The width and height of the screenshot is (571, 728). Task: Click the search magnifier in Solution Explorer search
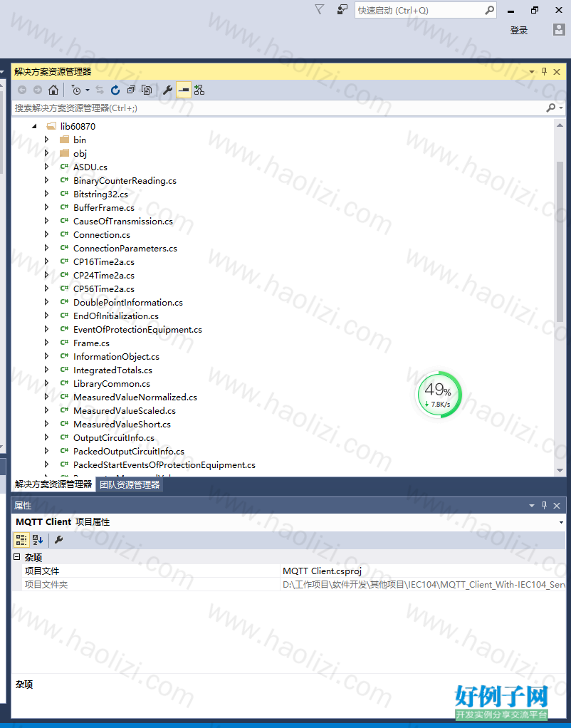[550, 108]
